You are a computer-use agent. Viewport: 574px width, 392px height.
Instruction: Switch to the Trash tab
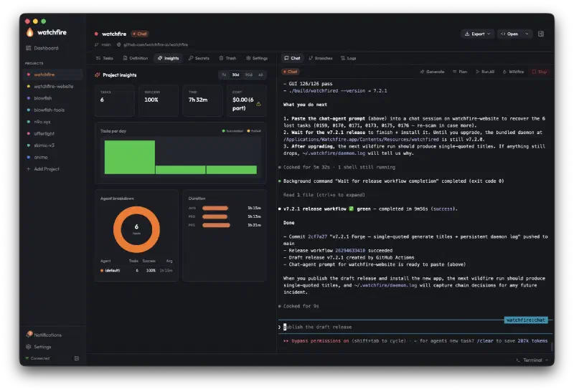(x=227, y=58)
